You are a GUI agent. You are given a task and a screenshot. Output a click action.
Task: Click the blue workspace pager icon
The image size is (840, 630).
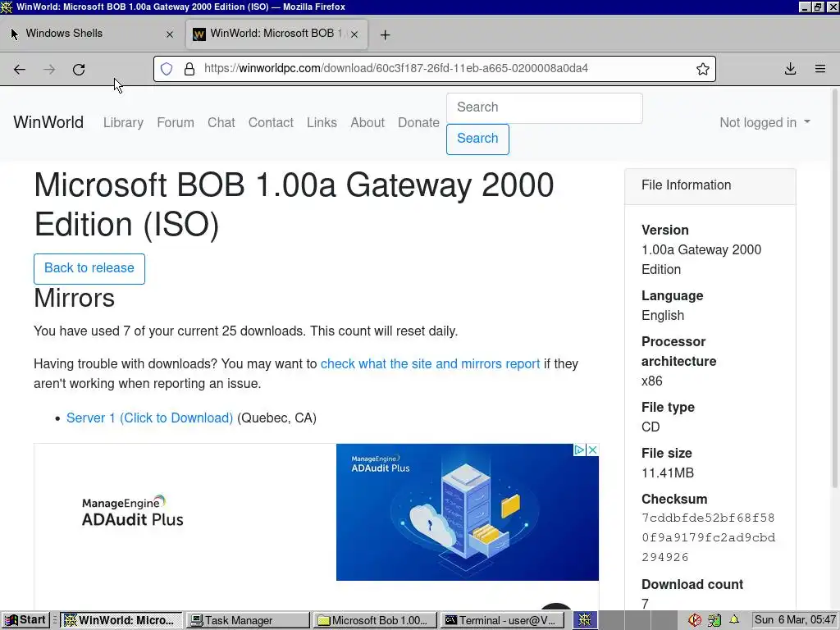click(585, 620)
